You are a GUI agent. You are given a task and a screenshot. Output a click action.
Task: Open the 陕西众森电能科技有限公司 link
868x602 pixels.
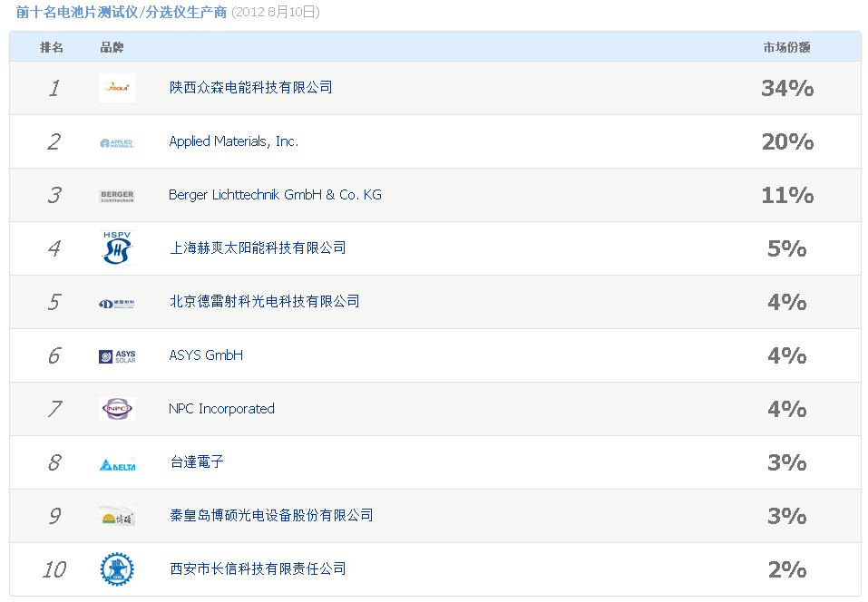(x=251, y=87)
